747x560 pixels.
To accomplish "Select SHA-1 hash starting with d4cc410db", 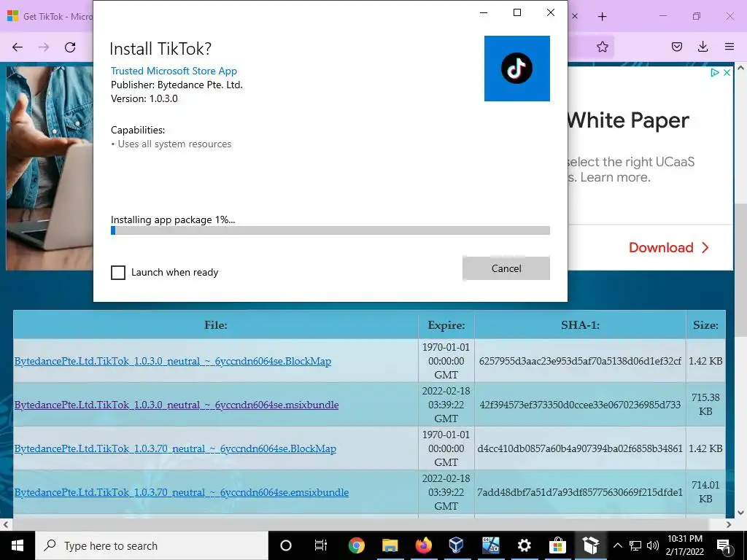I will 580,448.
